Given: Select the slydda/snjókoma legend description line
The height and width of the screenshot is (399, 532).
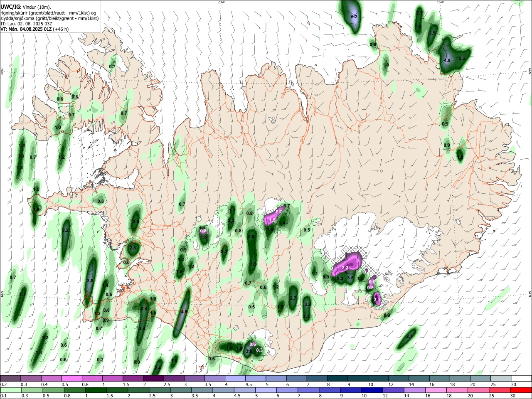Looking at the screenshot, I should pyautogui.click(x=49, y=18).
